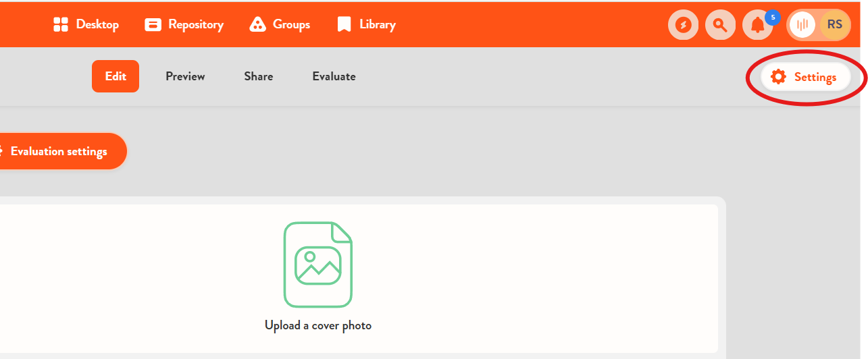Click the Library bookmark icon
Image resolution: width=868 pixels, height=359 pixels.
pyautogui.click(x=344, y=25)
